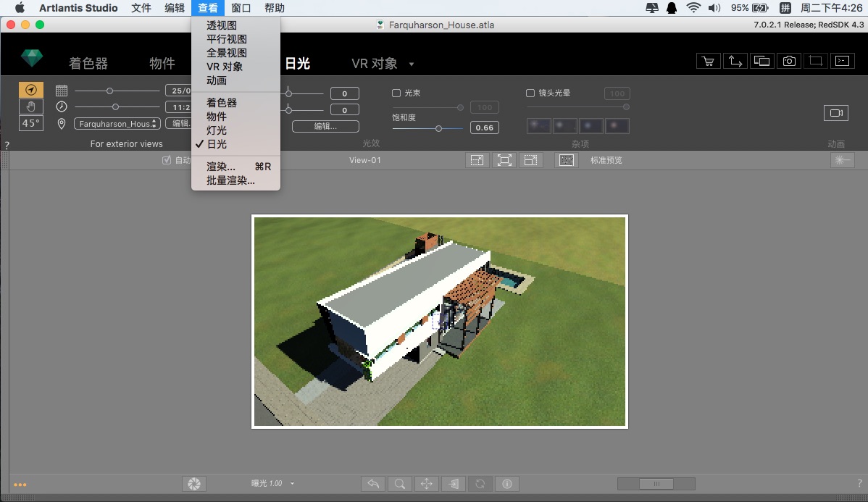Select the compass navigation arrow tool
This screenshot has width=868, height=502.
(31, 90)
